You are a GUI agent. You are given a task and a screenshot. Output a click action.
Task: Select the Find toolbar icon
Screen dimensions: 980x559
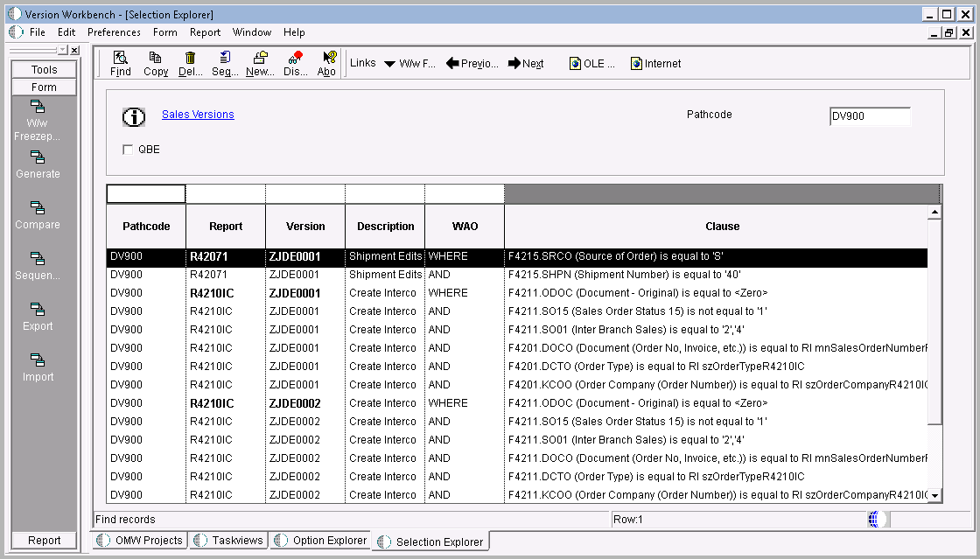[120, 63]
